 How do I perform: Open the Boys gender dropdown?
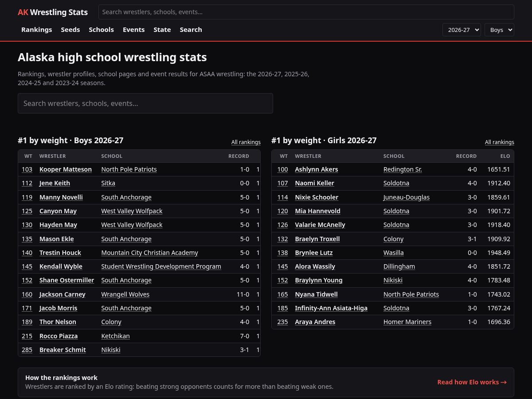(x=499, y=30)
